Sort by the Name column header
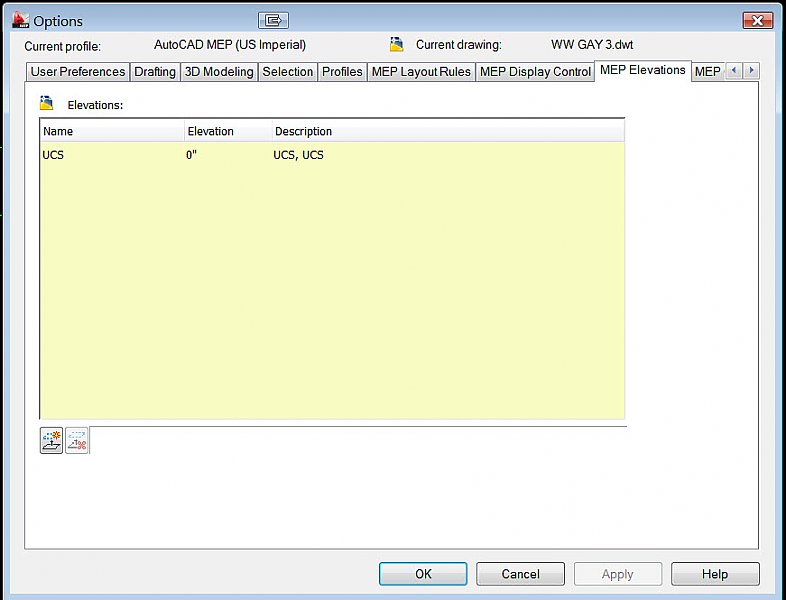The height and width of the screenshot is (600, 786). (x=112, y=131)
